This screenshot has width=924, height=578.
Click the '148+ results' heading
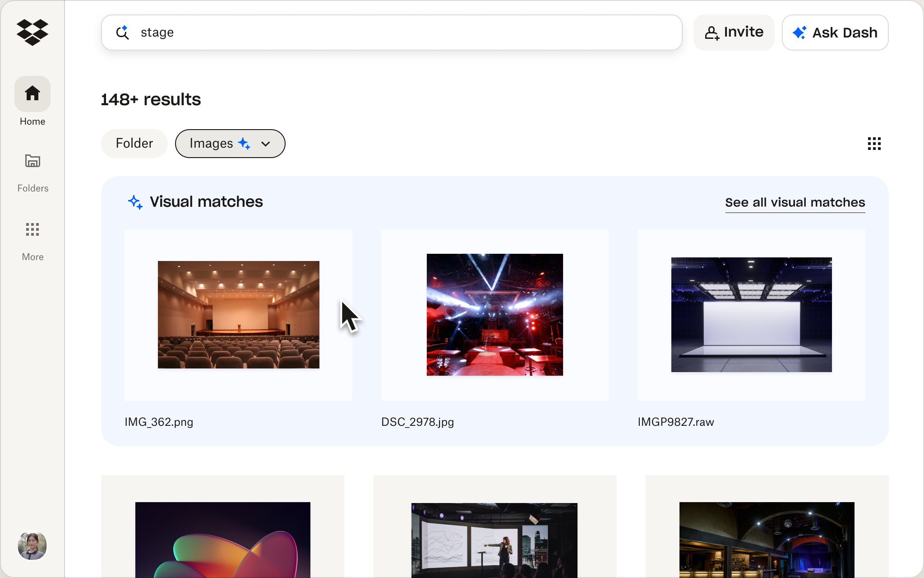151,99
